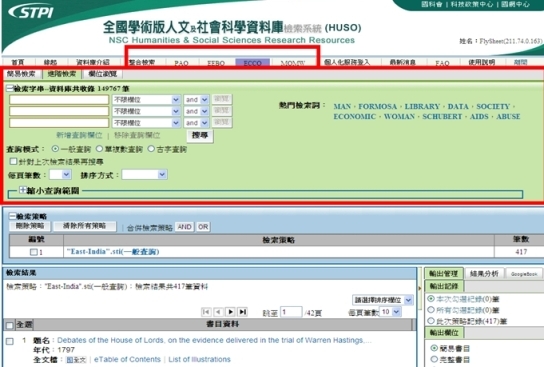This screenshot has width=544, height=367.
Task: Switch to the GoogleBook tab
Action: click(524, 274)
